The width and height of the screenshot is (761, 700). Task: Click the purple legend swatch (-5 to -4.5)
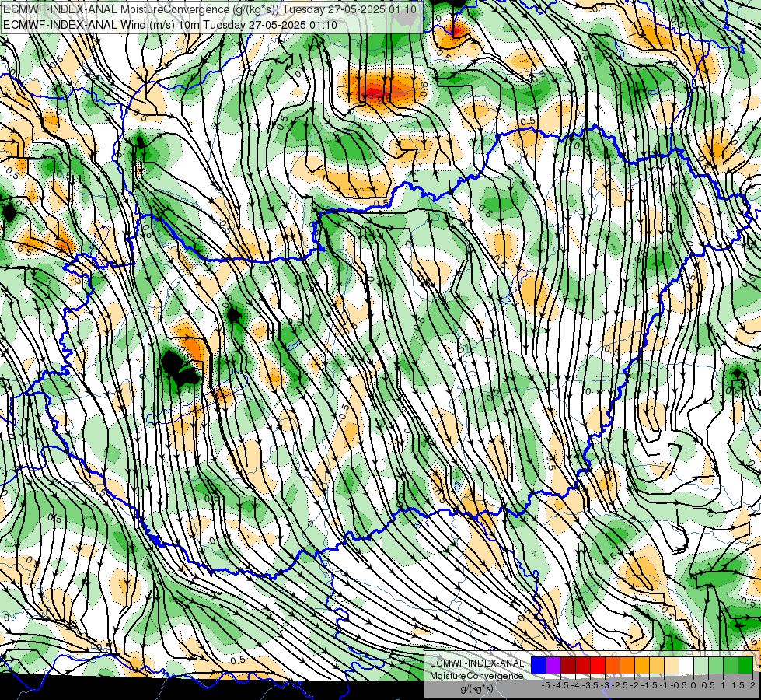pos(553,665)
